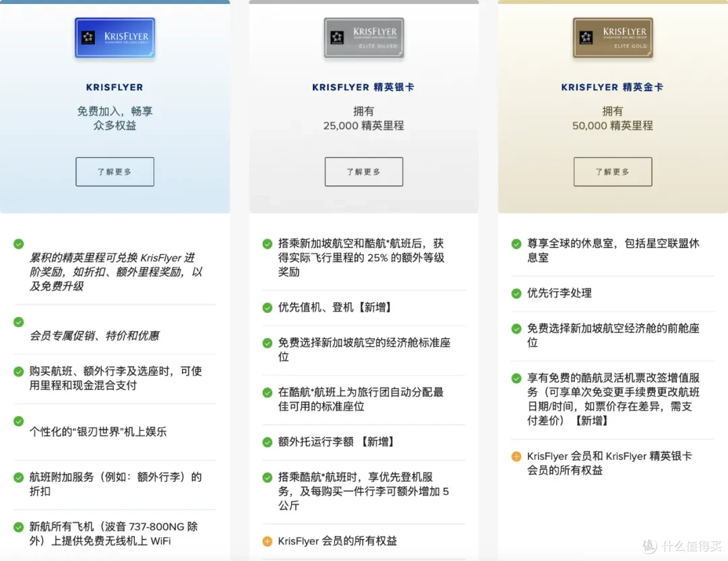Viewport: 728px width, 561px height.
Task: Click checkmark icon beside 累积的精英里程可兑换
Action: click(x=19, y=244)
